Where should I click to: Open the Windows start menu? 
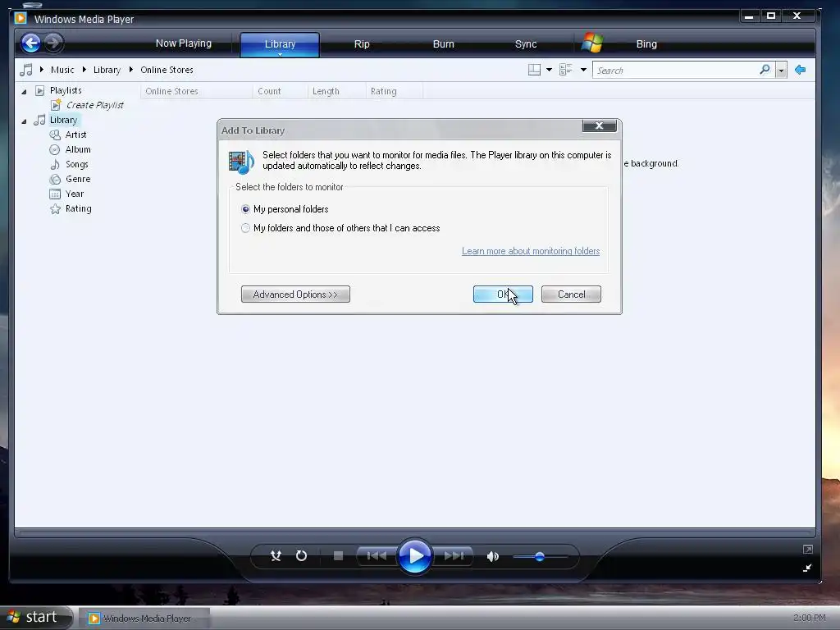(35, 617)
